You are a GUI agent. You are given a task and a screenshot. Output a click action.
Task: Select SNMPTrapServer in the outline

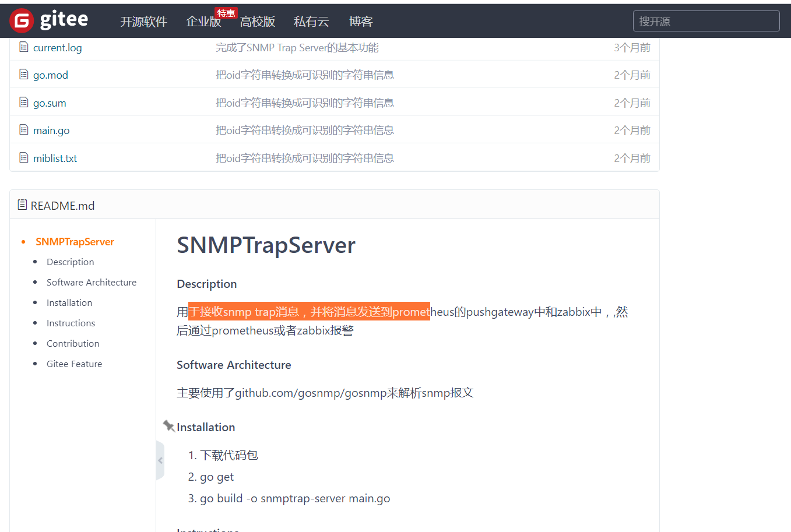click(75, 242)
